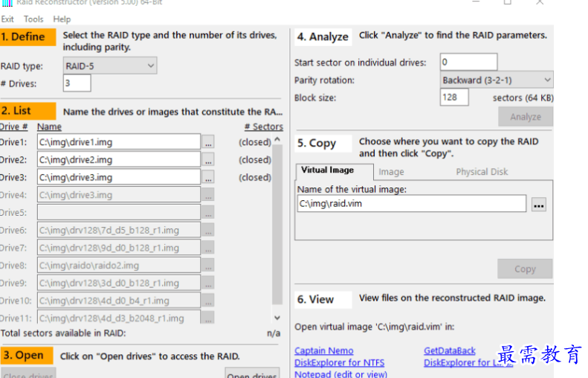Click the Start sector input field
This screenshot has width=588, height=378.
click(x=469, y=62)
